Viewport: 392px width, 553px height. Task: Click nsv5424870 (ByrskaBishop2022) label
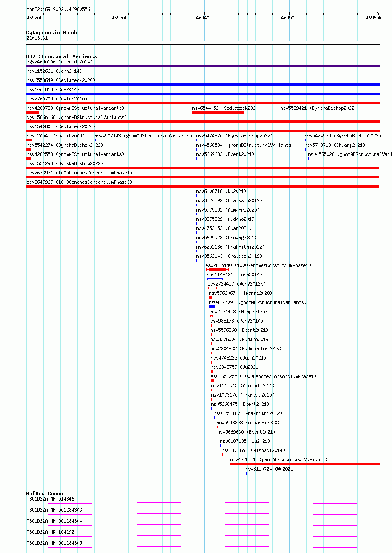click(x=234, y=136)
